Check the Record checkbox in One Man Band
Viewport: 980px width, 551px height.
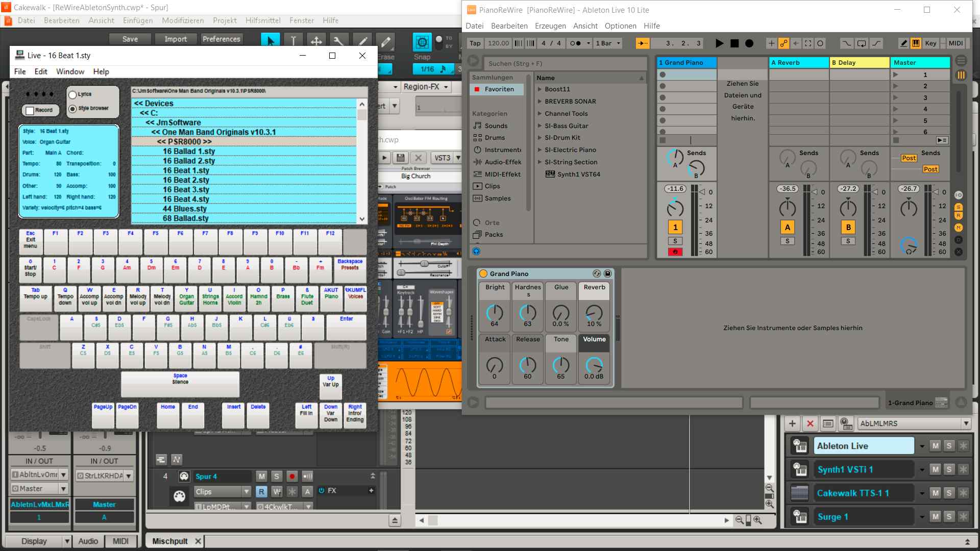[x=30, y=110]
